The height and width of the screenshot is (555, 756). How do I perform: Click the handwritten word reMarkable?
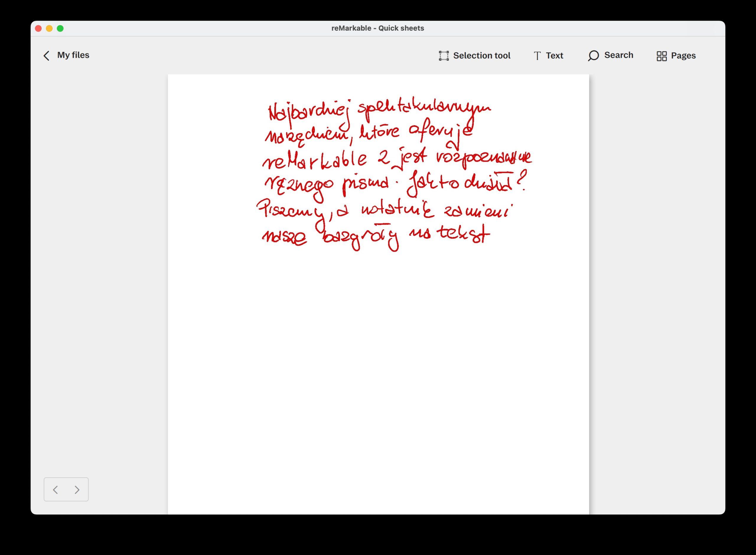(x=315, y=160)
